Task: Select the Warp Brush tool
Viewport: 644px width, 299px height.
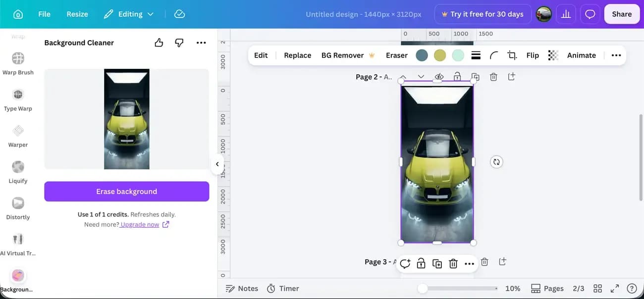Action: [x=18, y=63]
